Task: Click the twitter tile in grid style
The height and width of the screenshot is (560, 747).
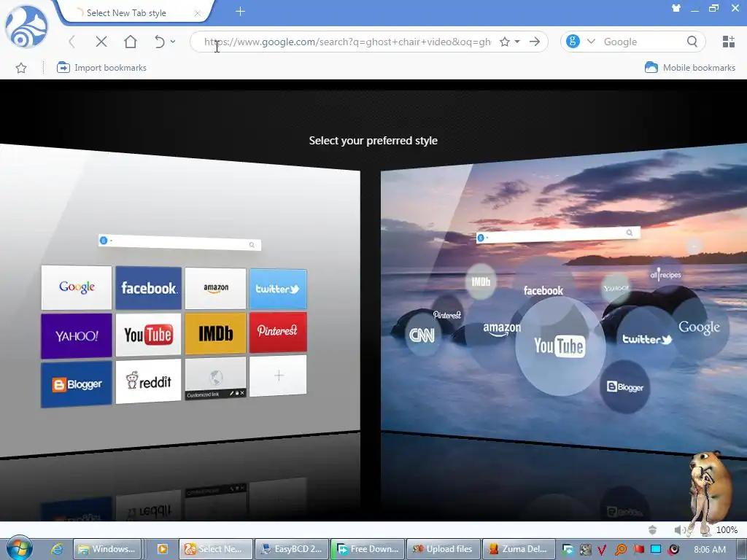Action: point(278,289)
